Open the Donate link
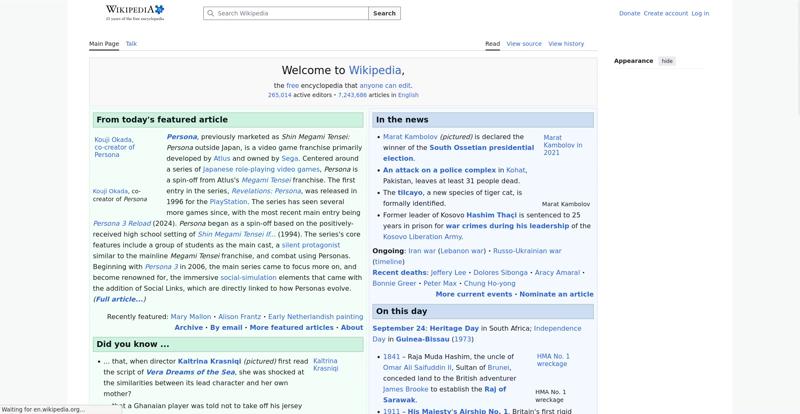This screenshot has height=414, width=800. coord(629,13)
